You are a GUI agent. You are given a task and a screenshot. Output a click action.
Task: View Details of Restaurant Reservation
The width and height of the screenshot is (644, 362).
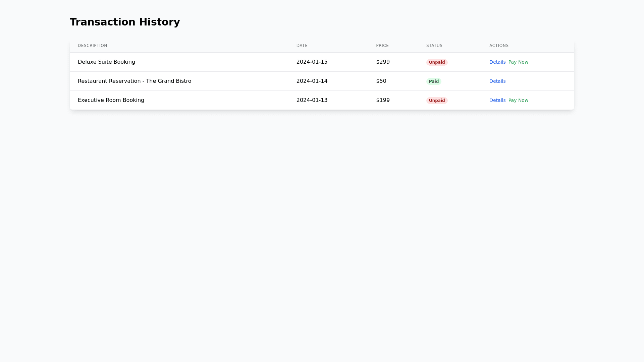(497, 81)
